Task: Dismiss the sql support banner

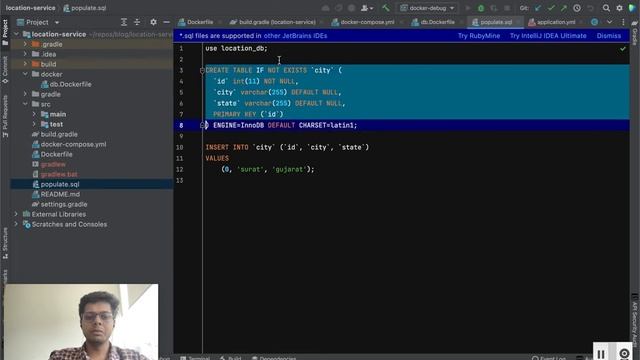Action: click(x=609, y=36)
